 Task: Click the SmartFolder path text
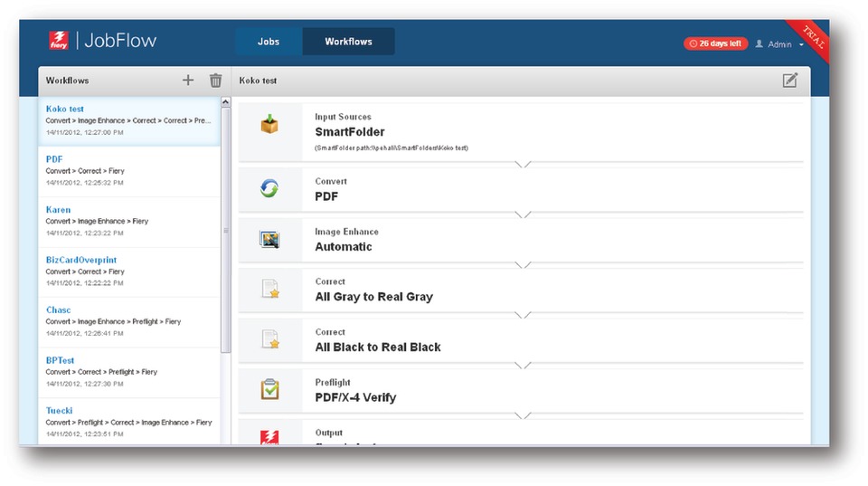[x=392, y=148]
